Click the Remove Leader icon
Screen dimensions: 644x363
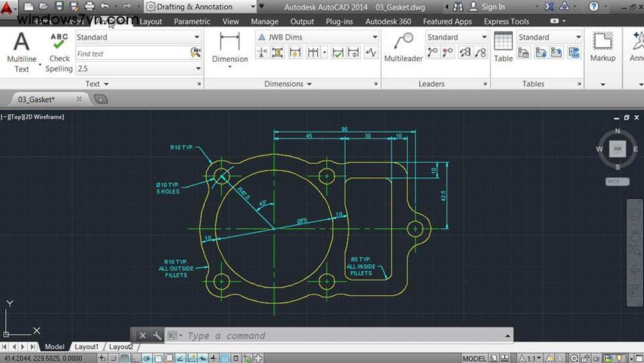tap(448, 53)
